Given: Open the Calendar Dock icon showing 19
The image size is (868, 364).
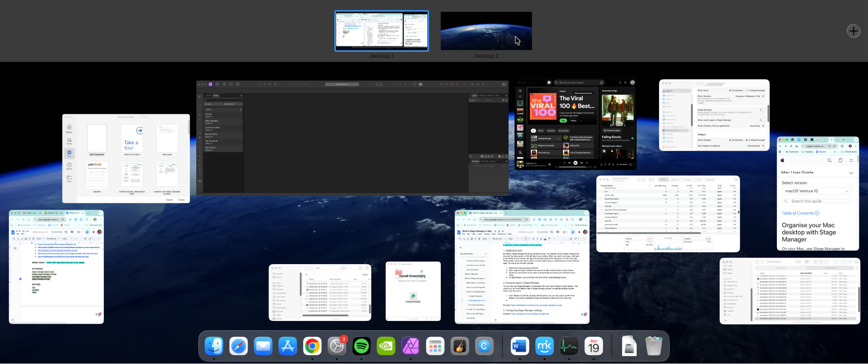Looking at the screenshot, I should click(x=594, y=346).
